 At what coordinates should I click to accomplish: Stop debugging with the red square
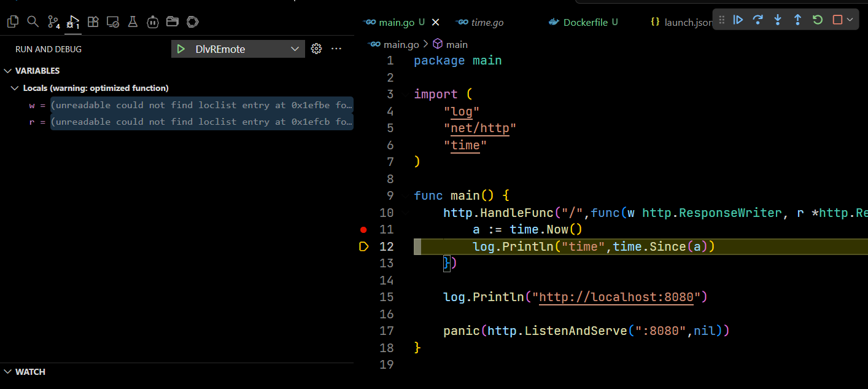click(x=837, y=20)
